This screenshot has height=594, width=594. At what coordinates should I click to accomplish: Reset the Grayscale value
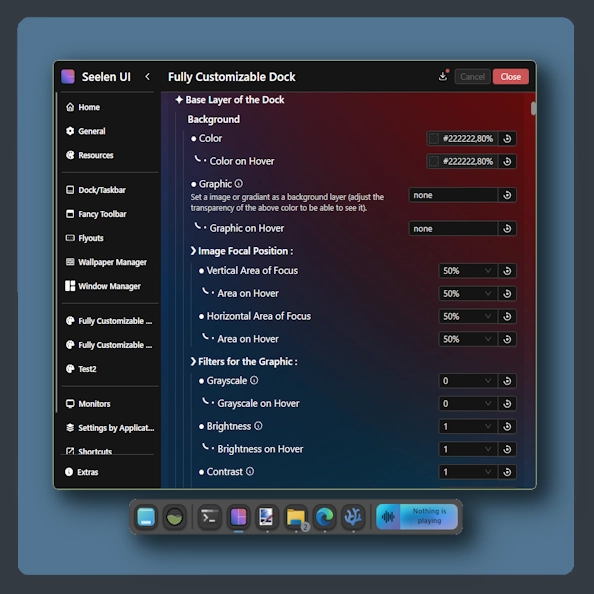coord(507,381)
